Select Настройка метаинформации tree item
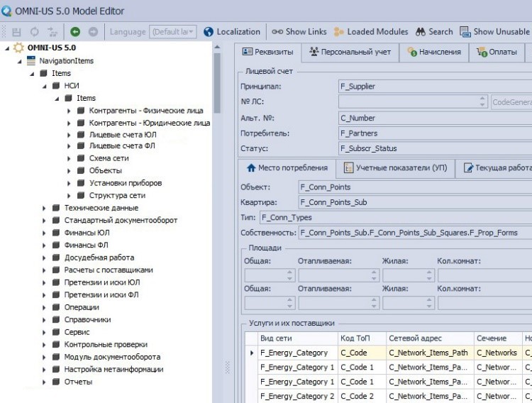This screenshot has height=403, width=532. coord(114,370)
